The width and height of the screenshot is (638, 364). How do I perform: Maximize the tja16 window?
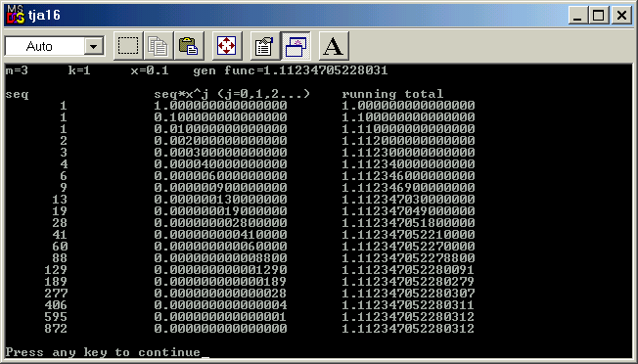599,16
